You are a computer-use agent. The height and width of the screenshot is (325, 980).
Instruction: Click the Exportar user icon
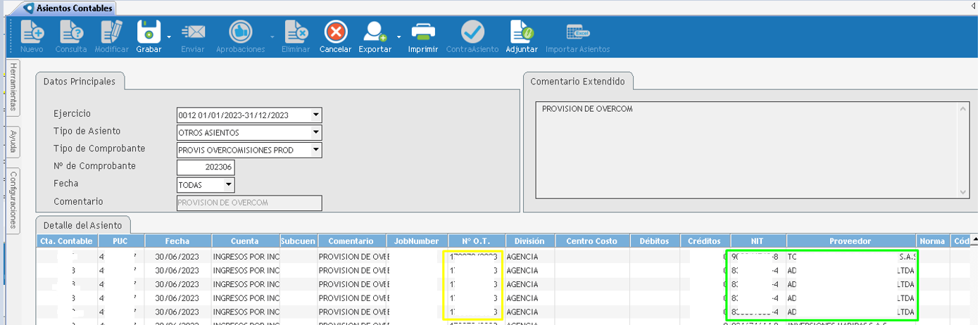375,32
